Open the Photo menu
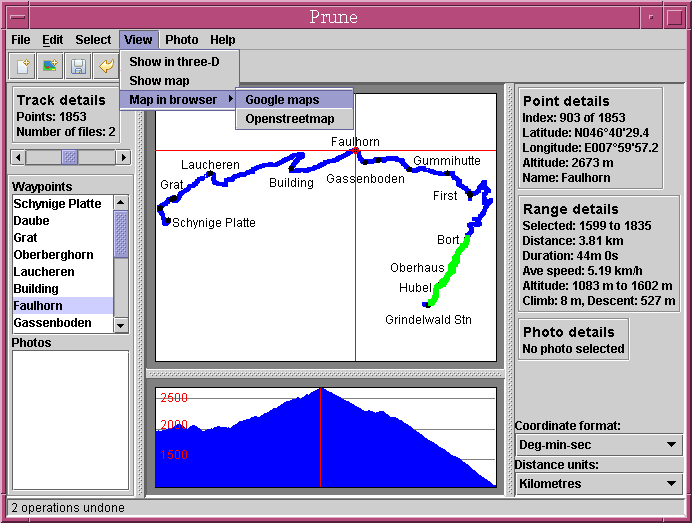The height and width of the screenshot is (523, 692). [x=181, y=40]
